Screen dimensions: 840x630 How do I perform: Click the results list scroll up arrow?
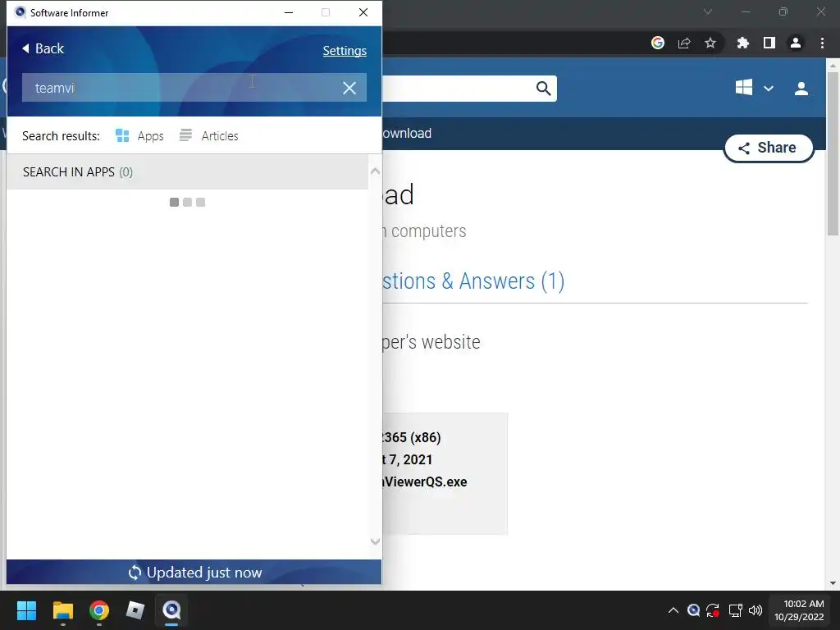[x=375, y=171]
